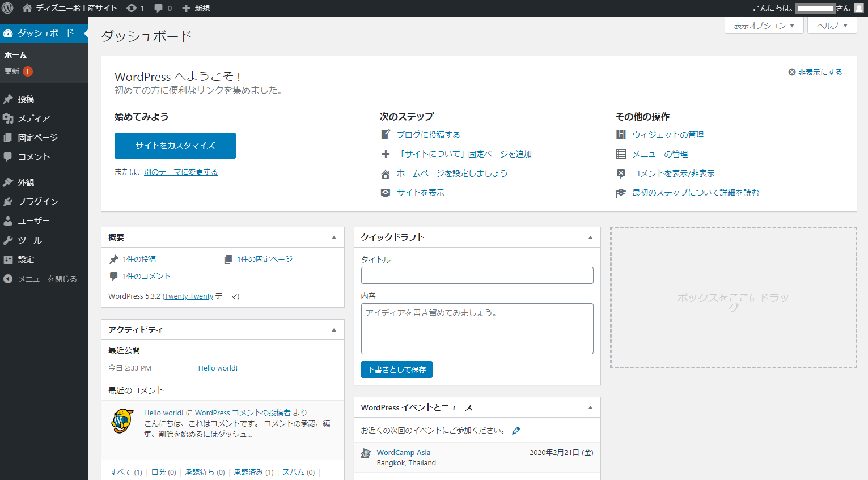Viewport: 868px width, 480px height.
Task: Filter comments by すべて (1)
Action: click(x=126, y=473)
